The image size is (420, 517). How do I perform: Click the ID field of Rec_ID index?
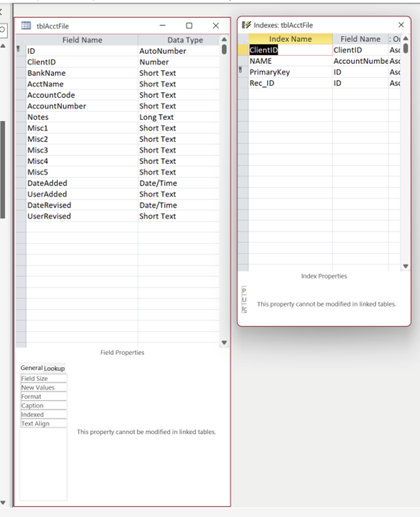click(360, 83)
